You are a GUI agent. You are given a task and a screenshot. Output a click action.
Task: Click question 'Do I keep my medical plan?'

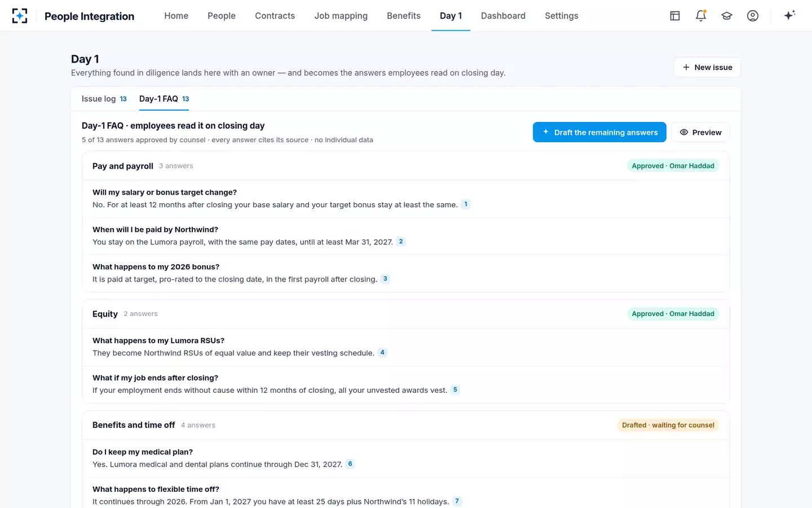coord(143,452)
